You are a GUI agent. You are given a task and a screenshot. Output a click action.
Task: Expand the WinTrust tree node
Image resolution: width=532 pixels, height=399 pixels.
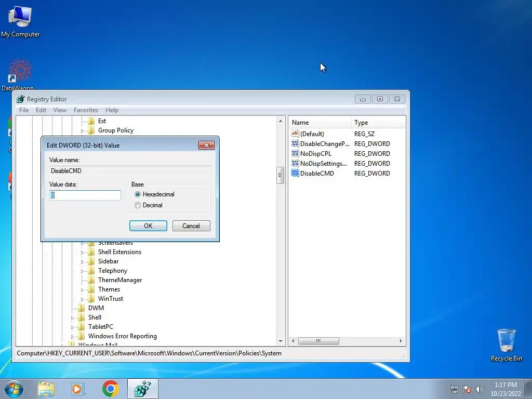82,299
